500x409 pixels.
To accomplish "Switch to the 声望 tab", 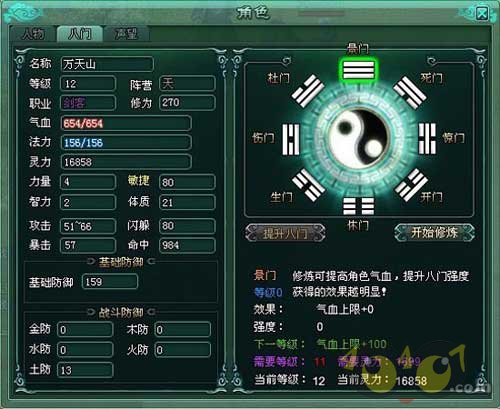I will [126, 34].
